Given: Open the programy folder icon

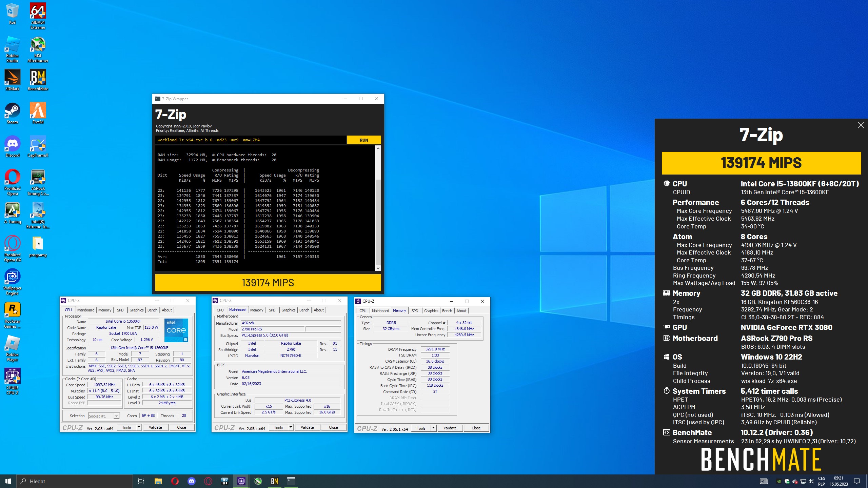Looking at the screenshot, I should coord(38,246).
